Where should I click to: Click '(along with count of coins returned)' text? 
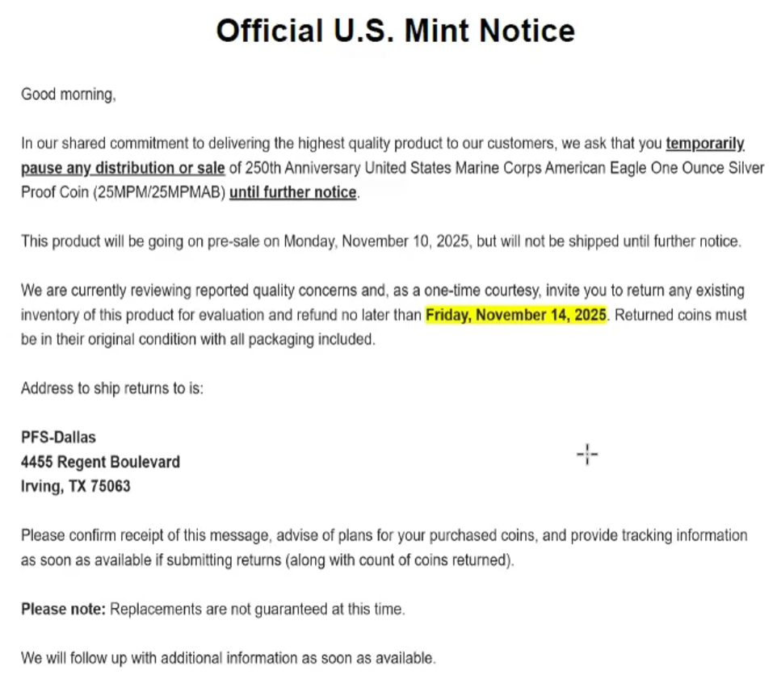pos(399,560)
